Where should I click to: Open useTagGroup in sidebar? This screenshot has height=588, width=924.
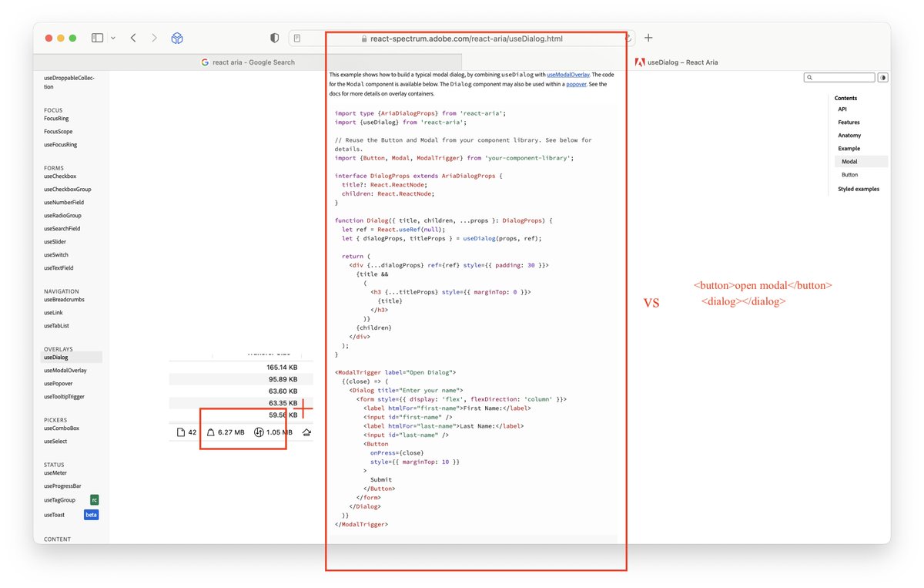click(59, 500)
